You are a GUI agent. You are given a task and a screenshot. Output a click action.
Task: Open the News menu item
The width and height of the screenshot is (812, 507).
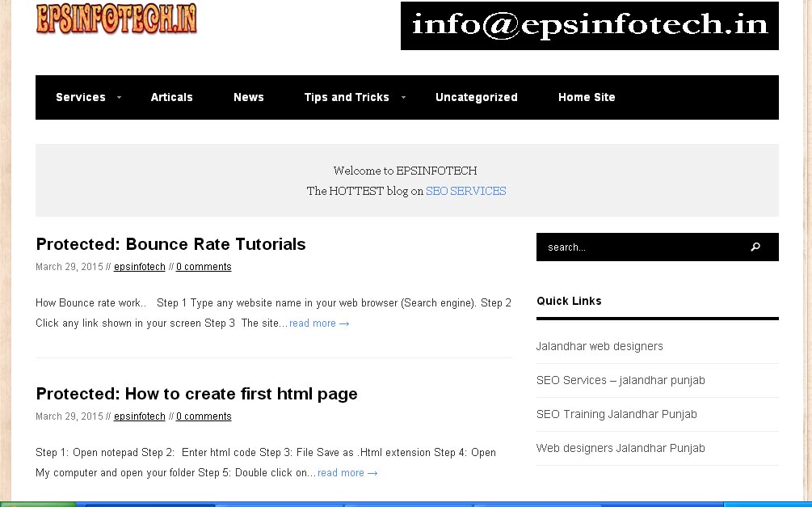click(248, 97)
